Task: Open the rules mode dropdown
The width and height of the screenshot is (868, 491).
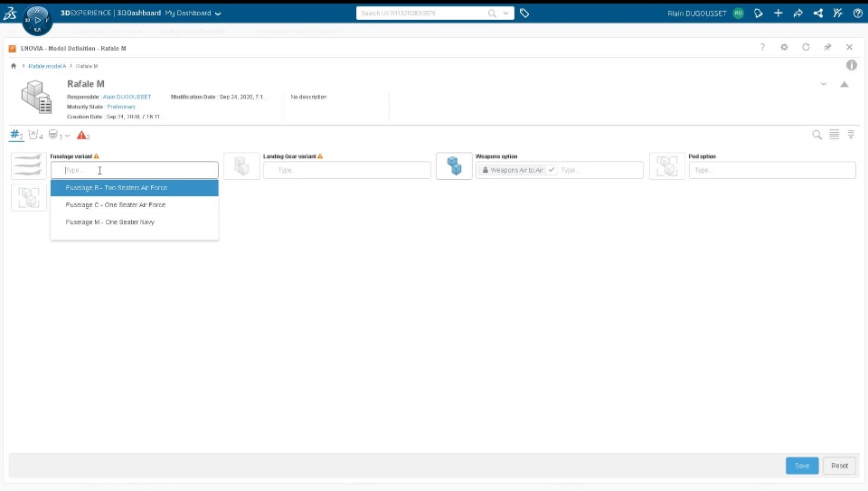Action: [60, 135]
